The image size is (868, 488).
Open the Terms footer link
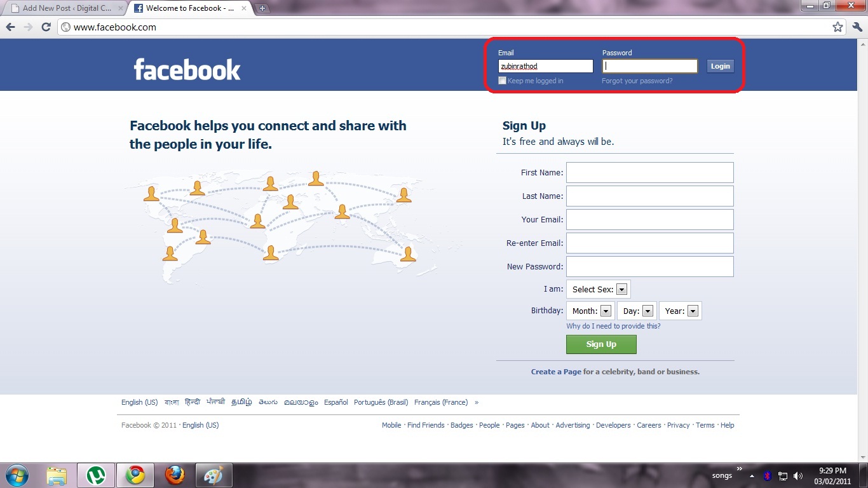705,425
